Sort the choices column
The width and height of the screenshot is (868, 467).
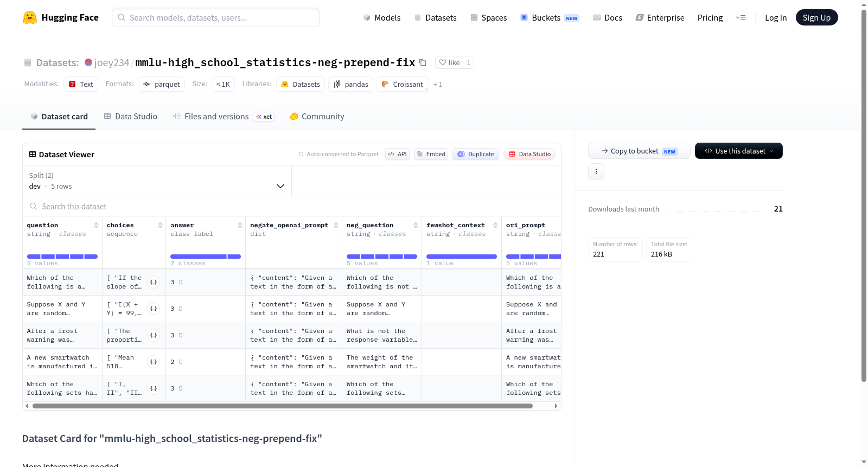pyautogui.click(x=160, y=225)
